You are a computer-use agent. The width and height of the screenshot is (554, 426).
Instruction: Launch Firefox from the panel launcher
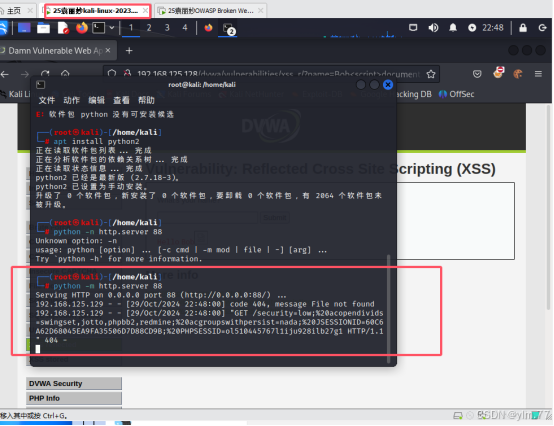(x=82, y=28)
